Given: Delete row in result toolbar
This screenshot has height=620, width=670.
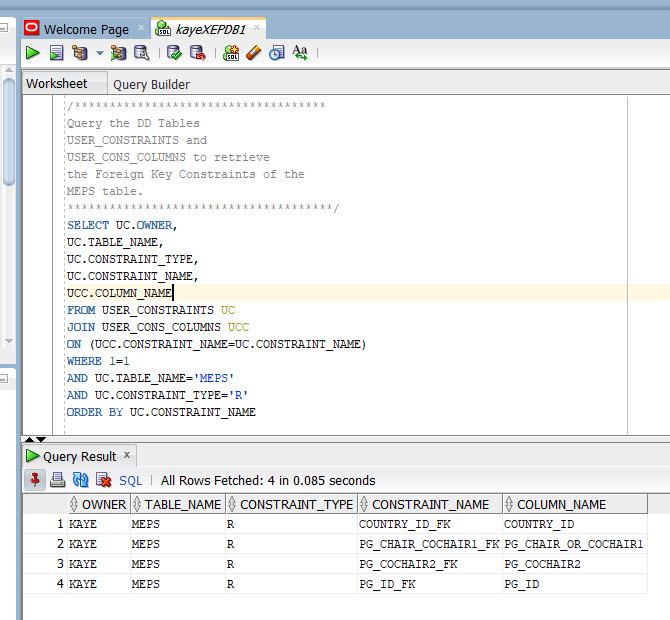Looking at the screenshot, I should pyautogui.click(x=103, y=480).
